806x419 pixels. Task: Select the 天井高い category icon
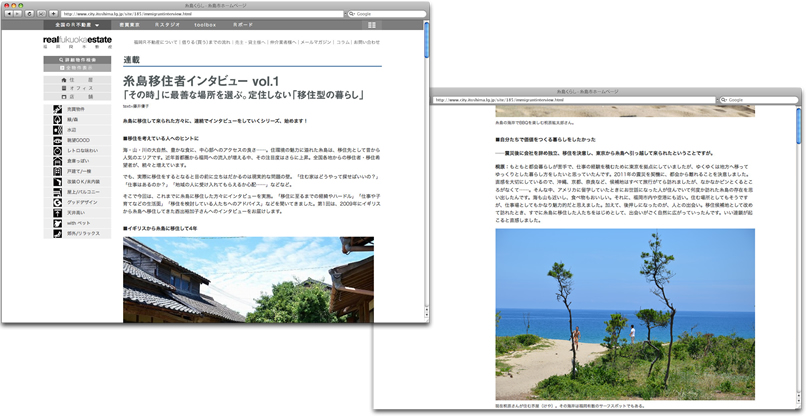58,213
